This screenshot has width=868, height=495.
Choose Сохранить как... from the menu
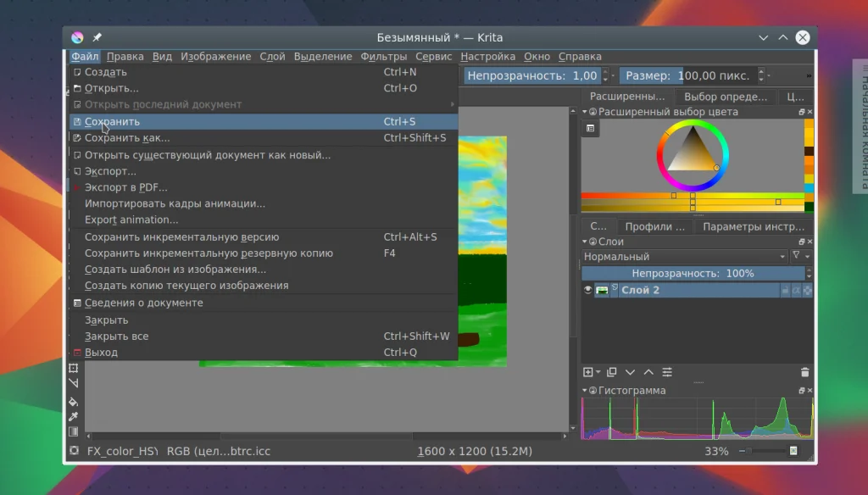click(x=127, y=138)
